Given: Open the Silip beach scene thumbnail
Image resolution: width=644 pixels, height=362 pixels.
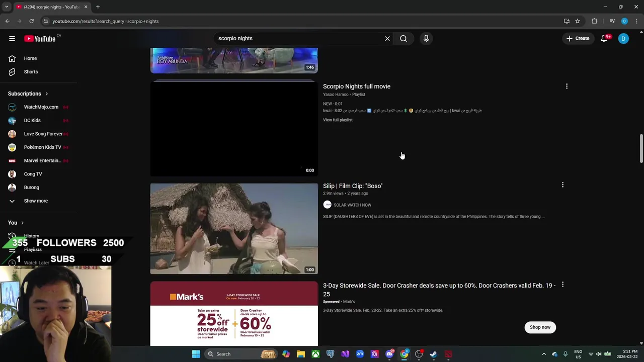Looking at the screenshot, I should 234,229.
